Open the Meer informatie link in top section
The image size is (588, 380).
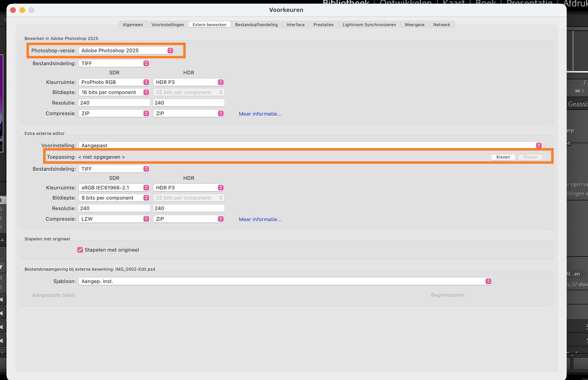[260, 114]
